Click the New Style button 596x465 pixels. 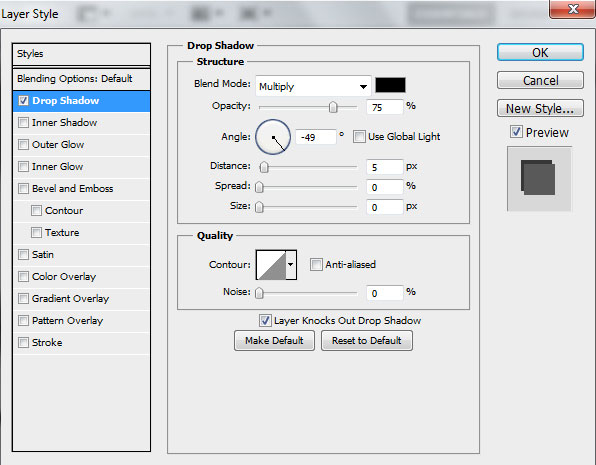[x=540, y=108]
